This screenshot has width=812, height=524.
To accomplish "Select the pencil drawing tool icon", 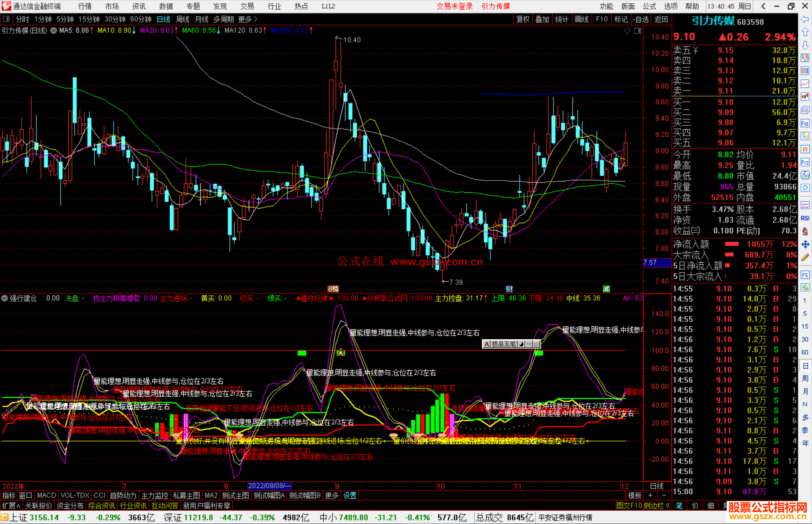I will (x=805, y=257).
